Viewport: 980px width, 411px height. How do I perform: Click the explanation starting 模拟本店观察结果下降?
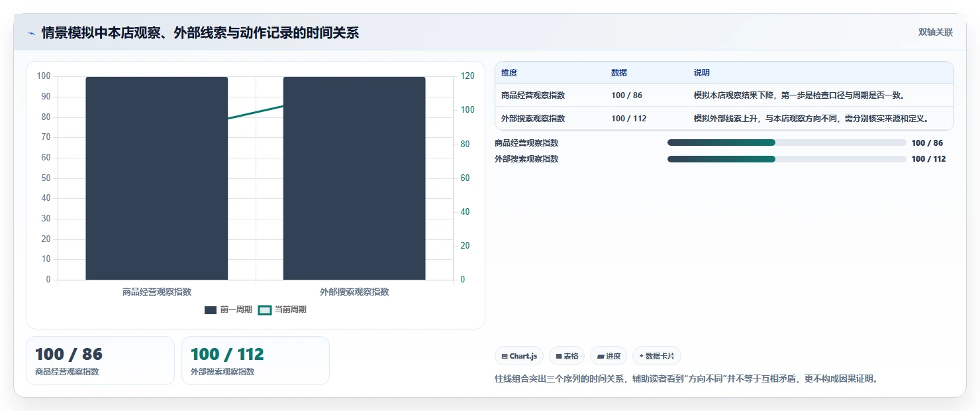coord(799,95)
